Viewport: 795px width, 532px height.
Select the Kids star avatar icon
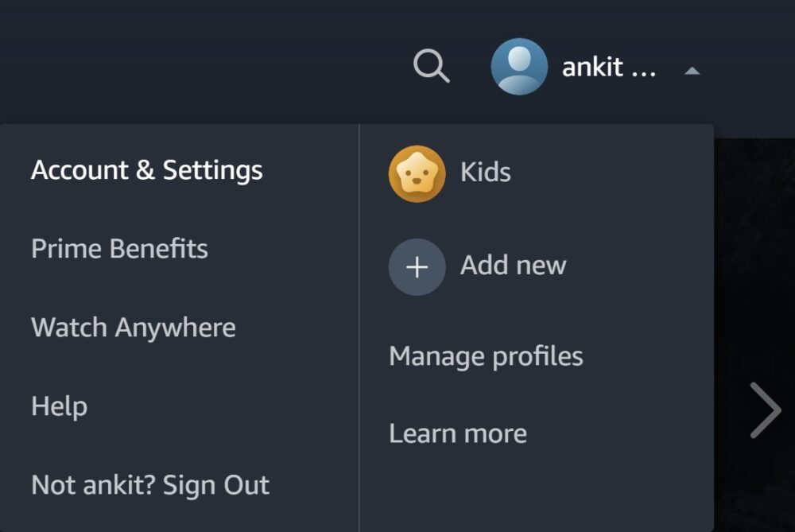[x=417, y=173]
